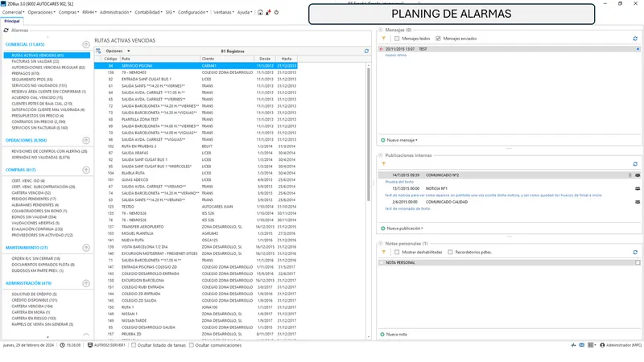Enable Recordatorios pdtes. checkbox

450,252
